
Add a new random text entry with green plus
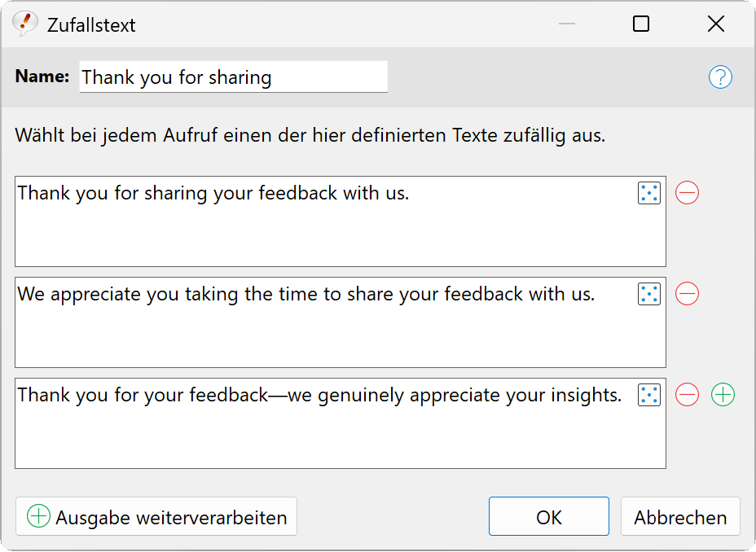pos(723,395)
